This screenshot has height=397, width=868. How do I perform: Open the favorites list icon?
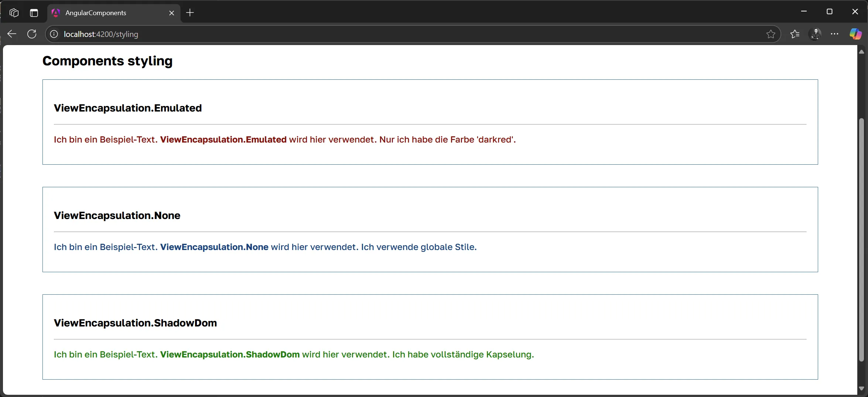tap(795, 34)
